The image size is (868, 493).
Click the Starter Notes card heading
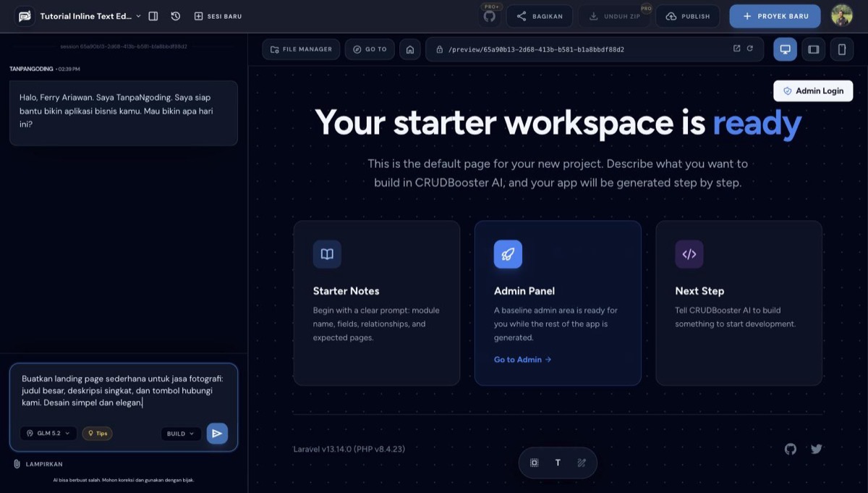[x=346, y=291]
